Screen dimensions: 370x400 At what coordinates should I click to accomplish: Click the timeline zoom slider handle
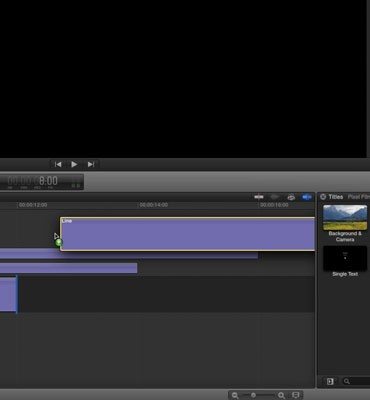253,395
